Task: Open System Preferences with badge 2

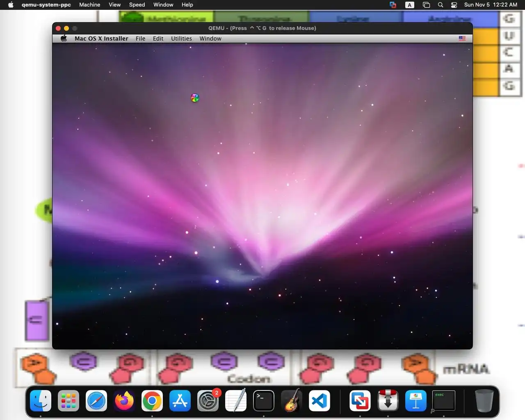Action: coord(208,401)
